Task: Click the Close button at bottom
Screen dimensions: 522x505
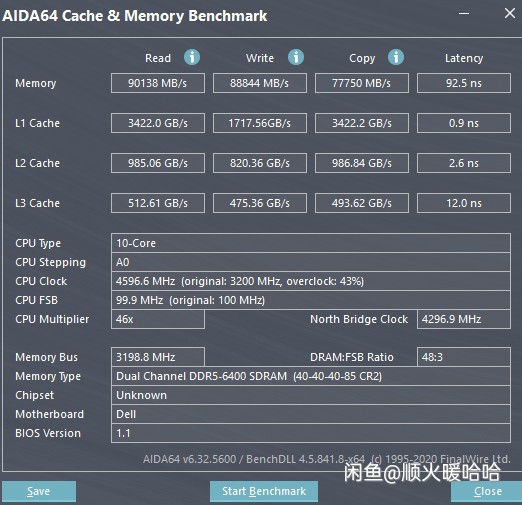Action: tap(487, 491)
